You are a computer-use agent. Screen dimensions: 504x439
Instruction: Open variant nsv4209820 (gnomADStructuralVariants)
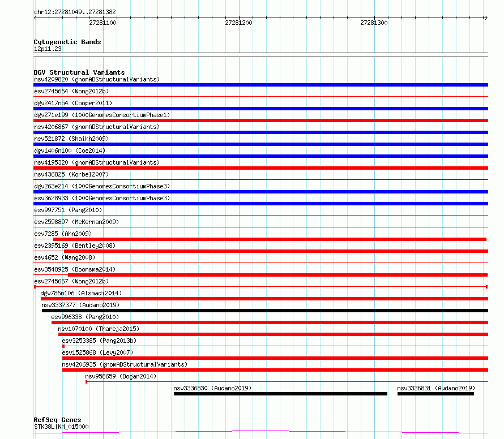coord(97,79)
